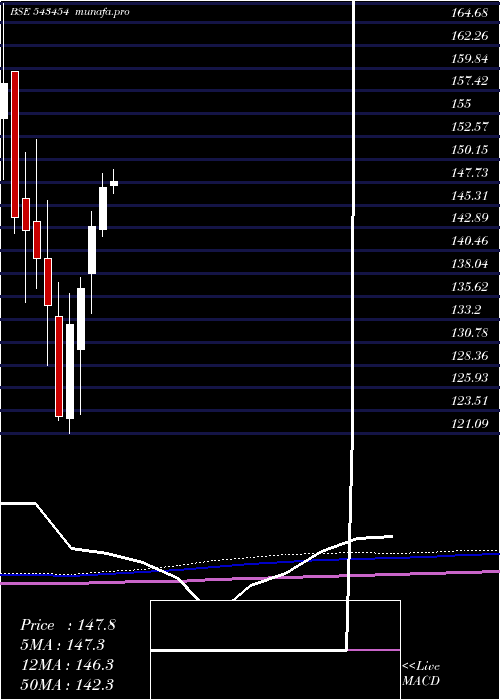This screenshot has height=700, width=500.
Task: Click the 164.68 price axis label
Action: pyautogui.click(x=469, y=13)
